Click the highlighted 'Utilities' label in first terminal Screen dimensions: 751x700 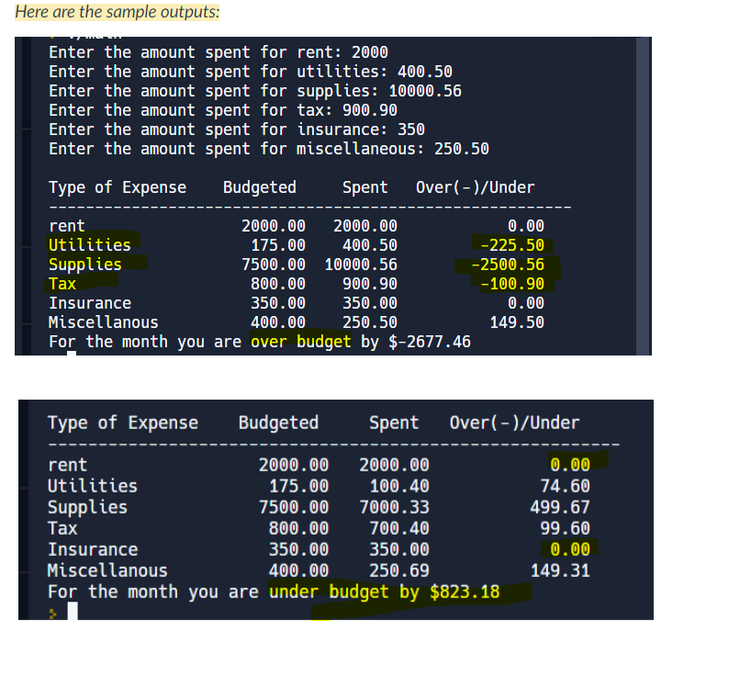pos(90,245)
